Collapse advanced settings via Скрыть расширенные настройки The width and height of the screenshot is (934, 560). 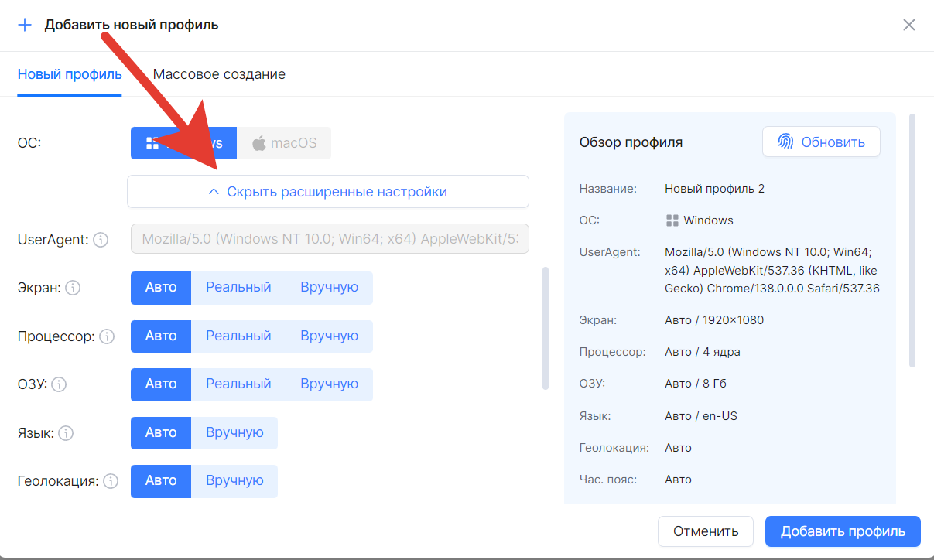coord(327,191)
